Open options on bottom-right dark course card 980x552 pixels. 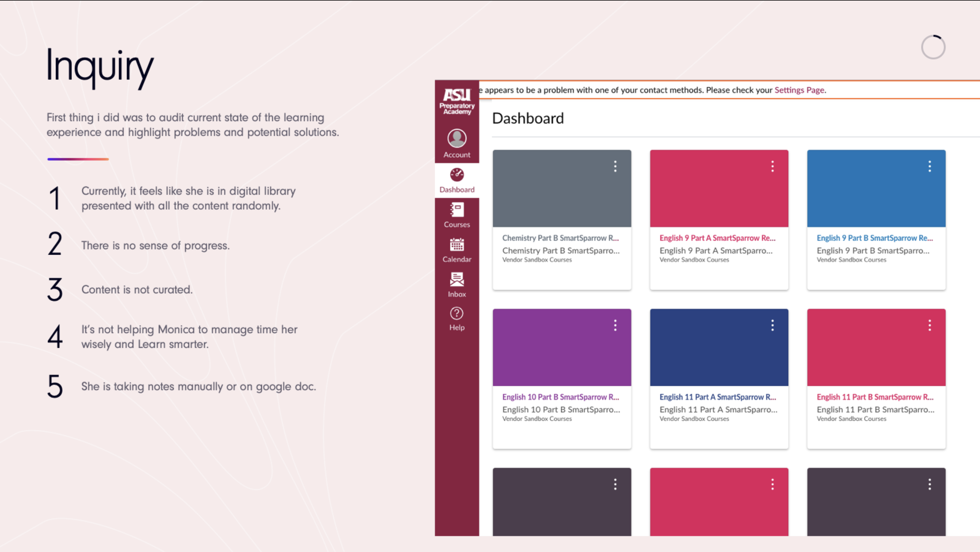point(930,484)
